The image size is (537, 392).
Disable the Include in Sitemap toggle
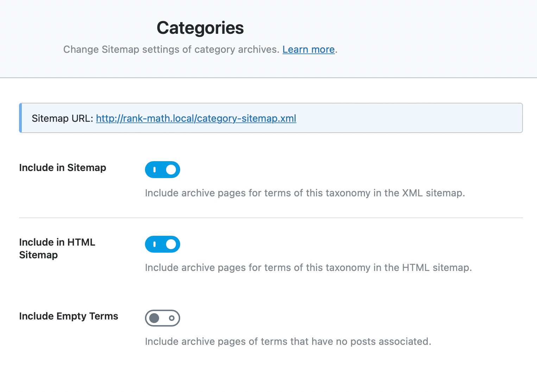click(163, 170)
